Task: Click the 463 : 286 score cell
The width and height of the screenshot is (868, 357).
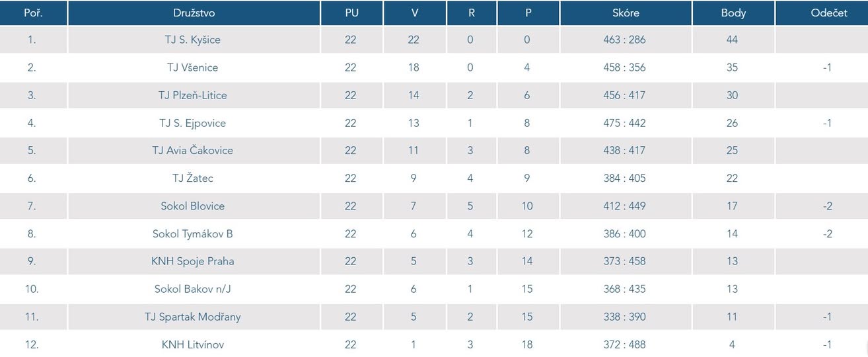Action: point(624,40)
